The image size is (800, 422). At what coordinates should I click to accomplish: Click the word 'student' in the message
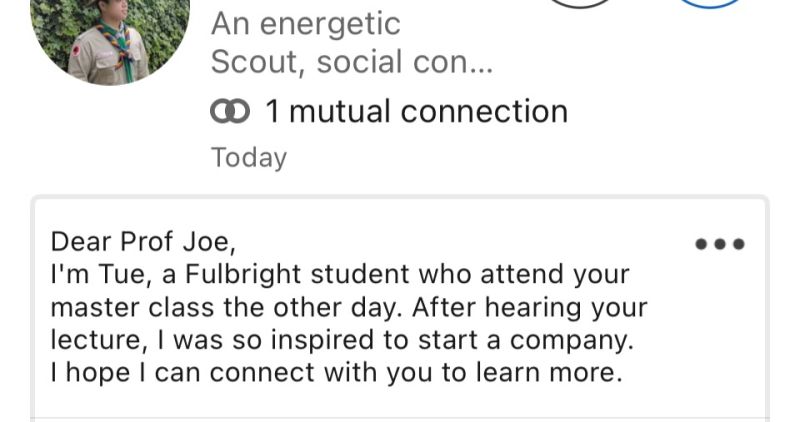click(360, 275)
